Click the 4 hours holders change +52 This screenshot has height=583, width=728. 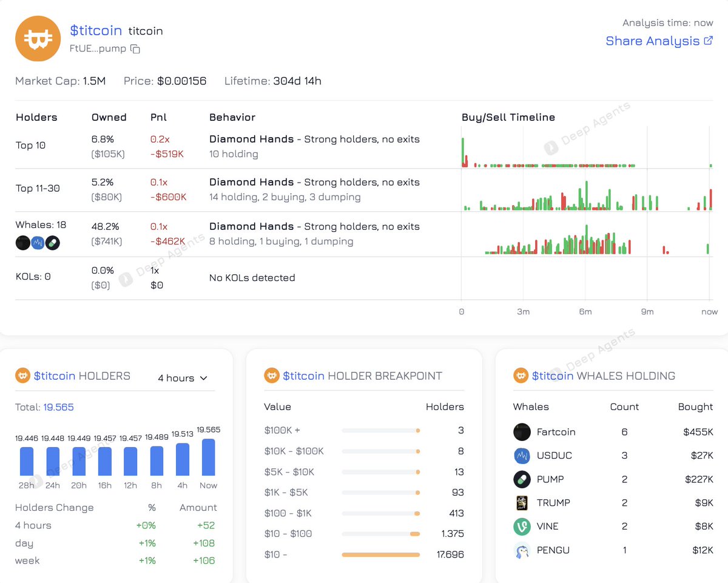(x=206, y=525)
